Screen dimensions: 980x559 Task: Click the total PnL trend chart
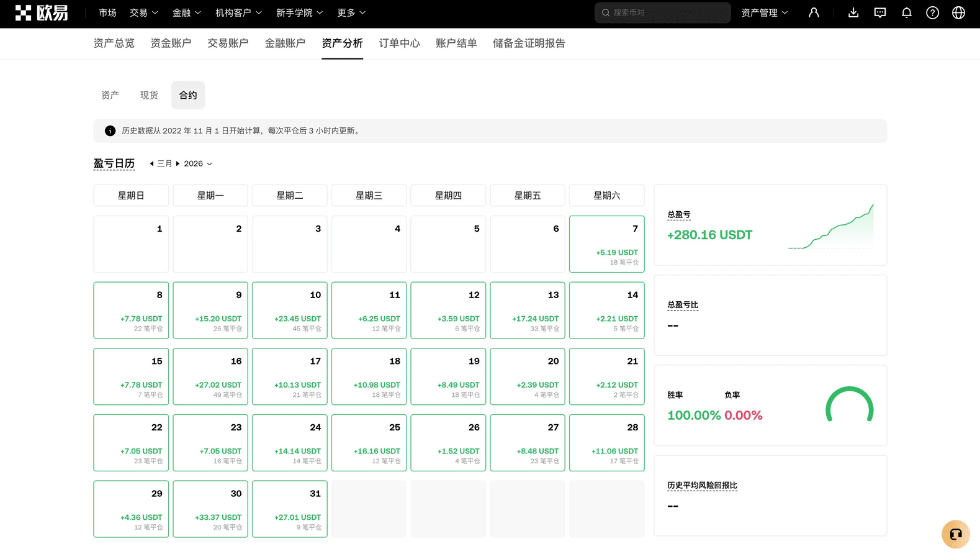coord(830,227)
